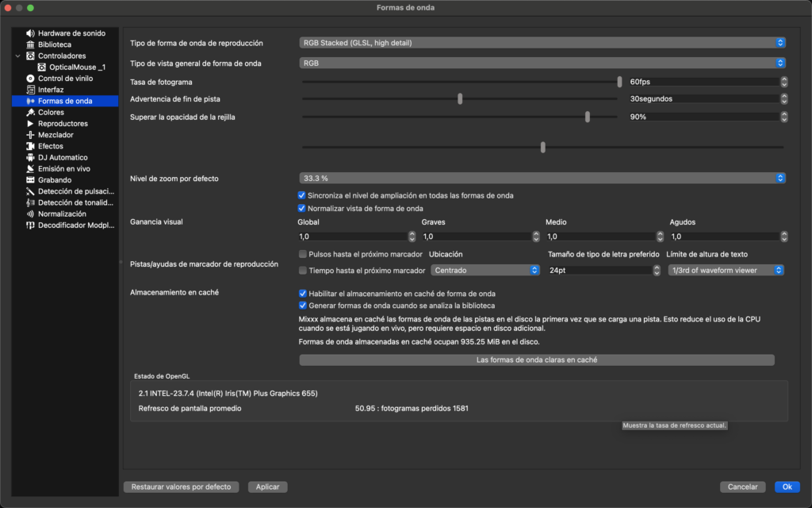This screenshot has width=812, height=508.
Task: Click the Aplicar button
Action: tap(268, 487)
